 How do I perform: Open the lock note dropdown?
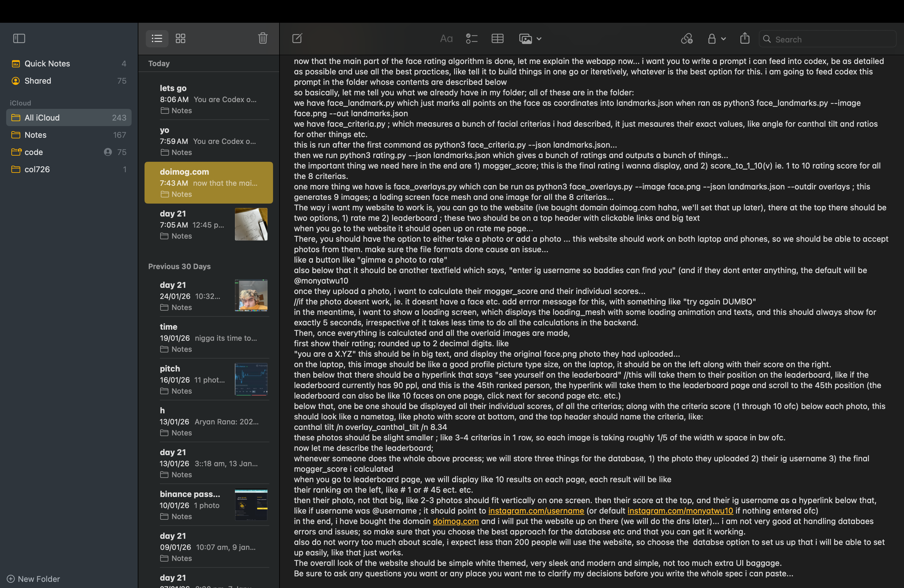click(x=716, y=39)
